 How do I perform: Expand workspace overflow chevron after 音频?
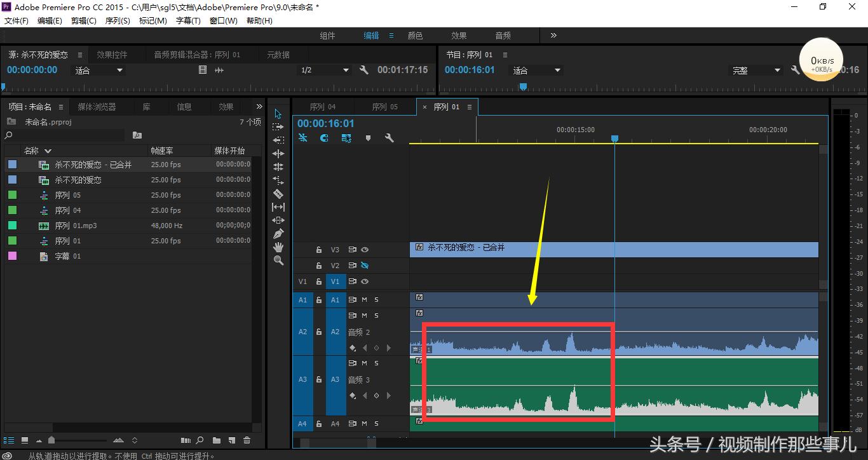coord(553,36)
